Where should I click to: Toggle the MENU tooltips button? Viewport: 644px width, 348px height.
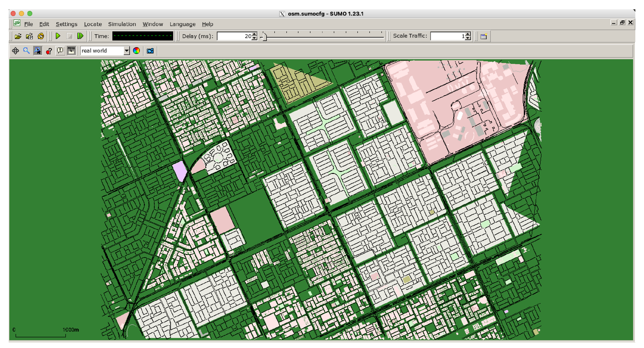pyautogui.click(x=71, y=51)
